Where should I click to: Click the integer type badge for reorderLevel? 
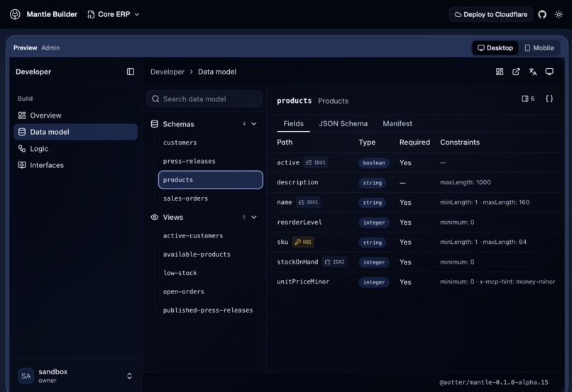click(x=373, y=223)
